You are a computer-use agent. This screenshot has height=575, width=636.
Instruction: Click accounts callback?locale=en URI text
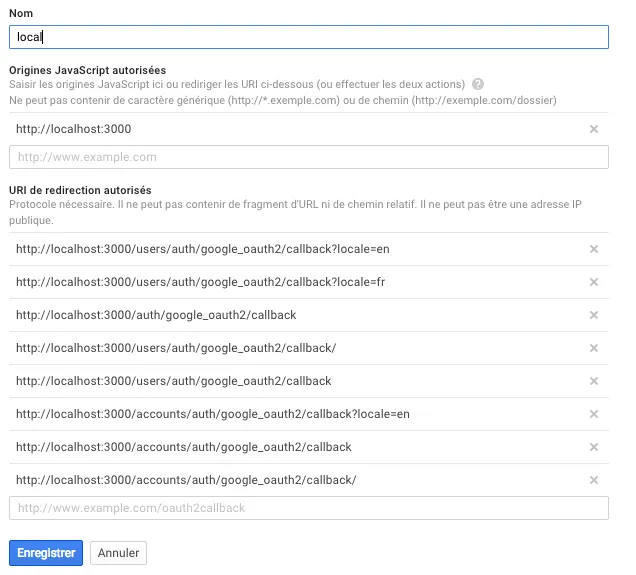[213, 414]
